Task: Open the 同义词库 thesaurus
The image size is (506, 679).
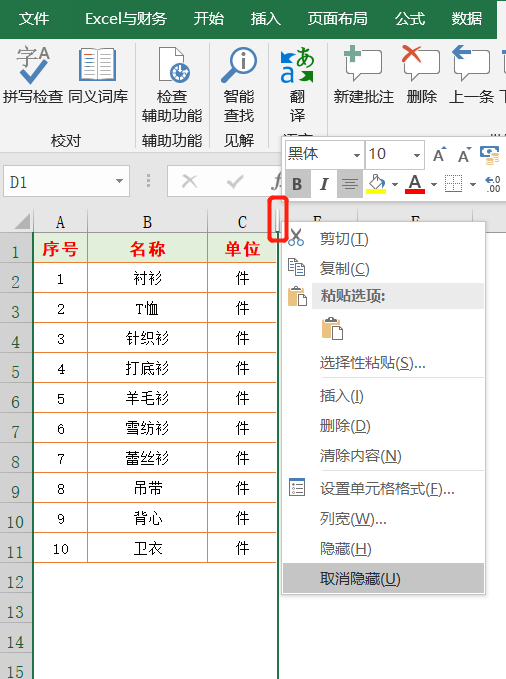Action: coord(98,75)
